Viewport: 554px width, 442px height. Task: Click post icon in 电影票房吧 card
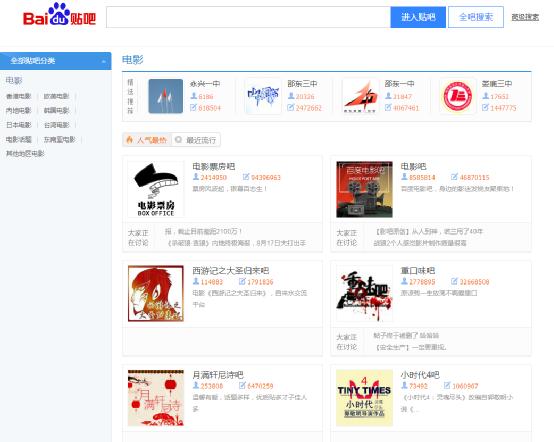[246, 177]
